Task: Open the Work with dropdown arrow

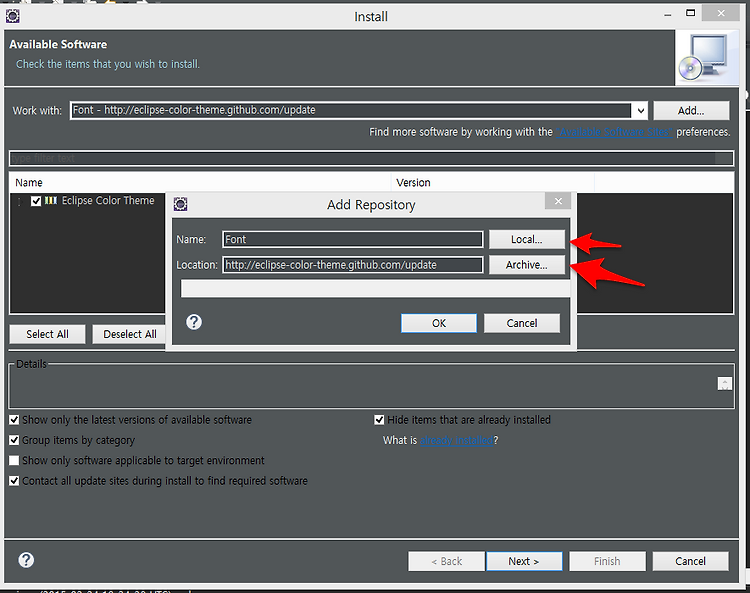Action: pos(640,111)
